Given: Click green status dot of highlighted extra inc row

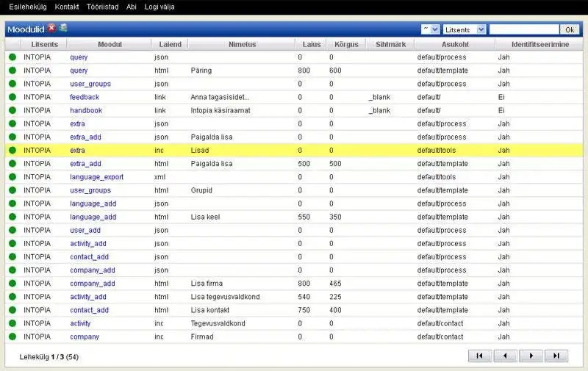Looking at the screenshot, I should [12, 151].
